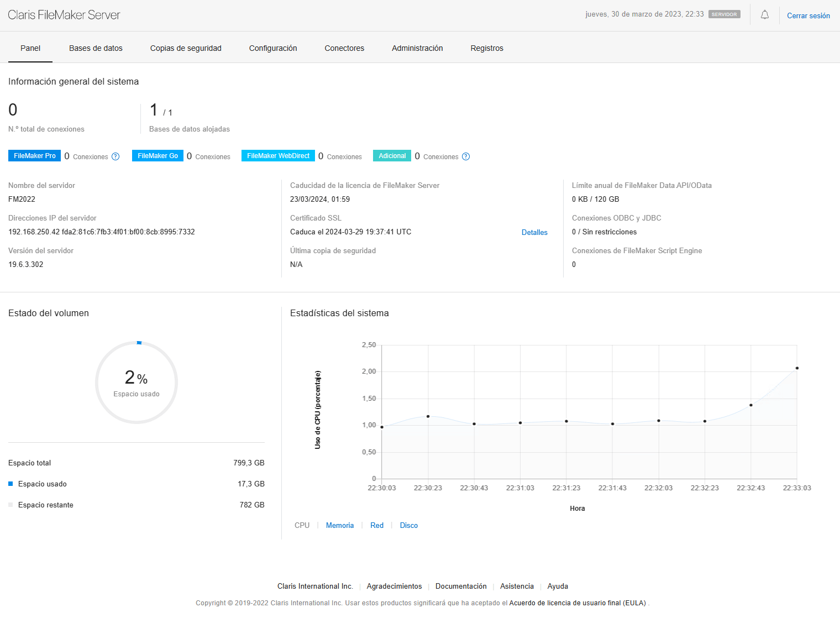
Task: Click the FileMaker Pro connections help icon
Action: [x=116, y=156]
